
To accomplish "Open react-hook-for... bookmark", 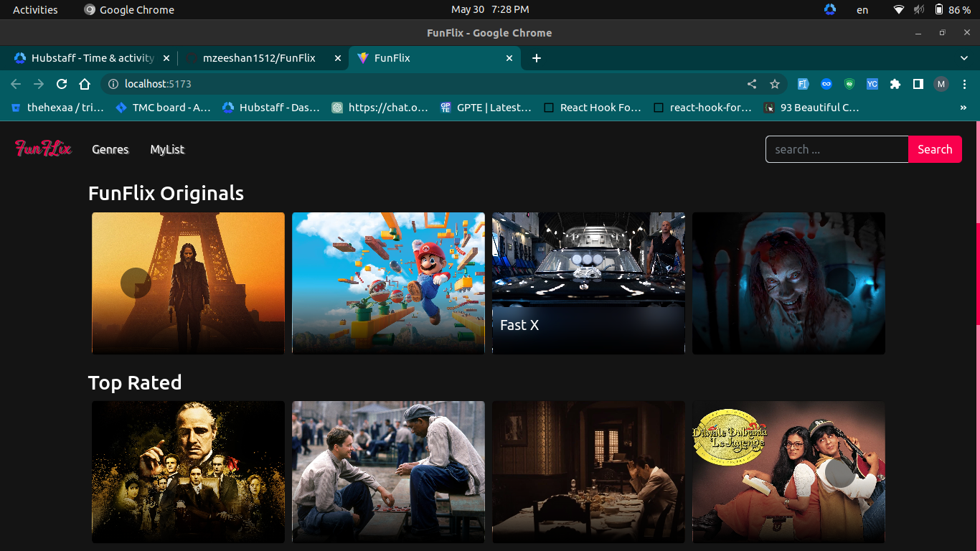I will [x=703, y=108].
